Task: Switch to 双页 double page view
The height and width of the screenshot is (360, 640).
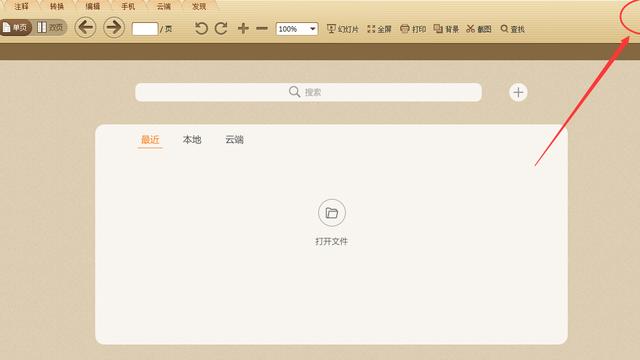Action: pyautogui.click(x=51, y=27)
